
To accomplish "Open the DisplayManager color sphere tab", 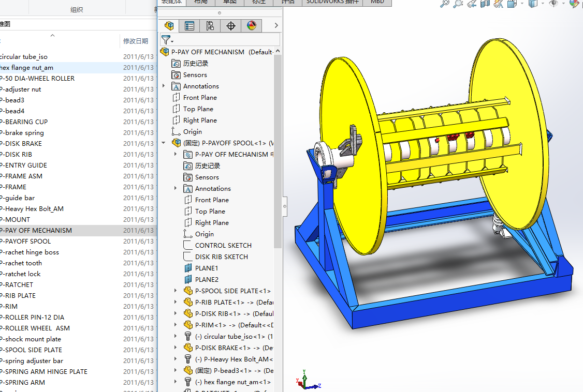I will pyautogui.click(x=252, y=26).
